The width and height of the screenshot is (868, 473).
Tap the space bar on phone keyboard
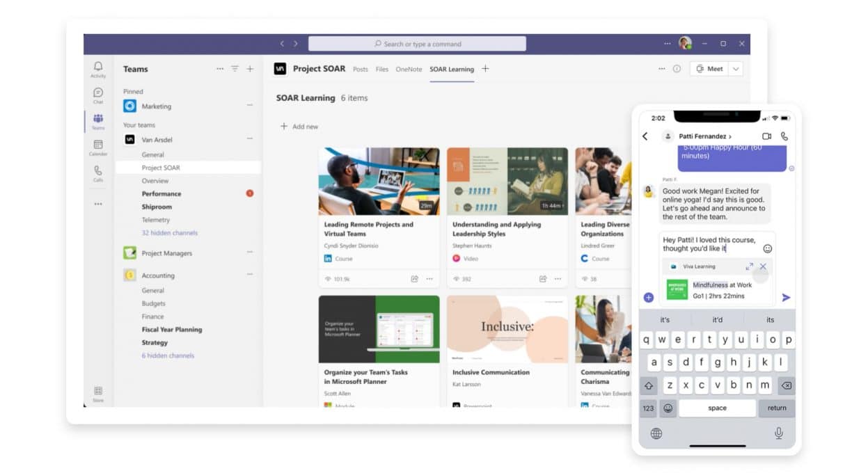click(x=717, y=408)
